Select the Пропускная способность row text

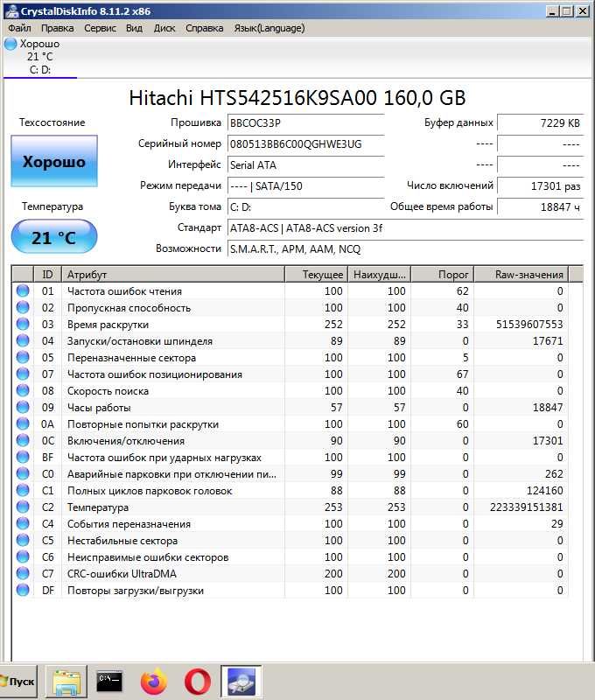click(x=129, y=308)
